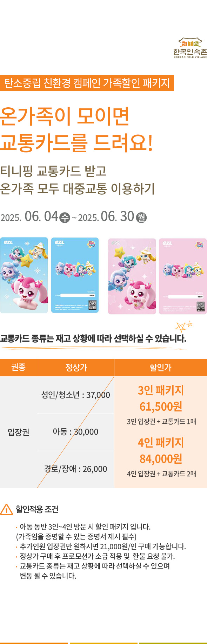Click the QR code on the blue card
The height and width of the screenshot is (644, 207).
[x=92, y=305]
